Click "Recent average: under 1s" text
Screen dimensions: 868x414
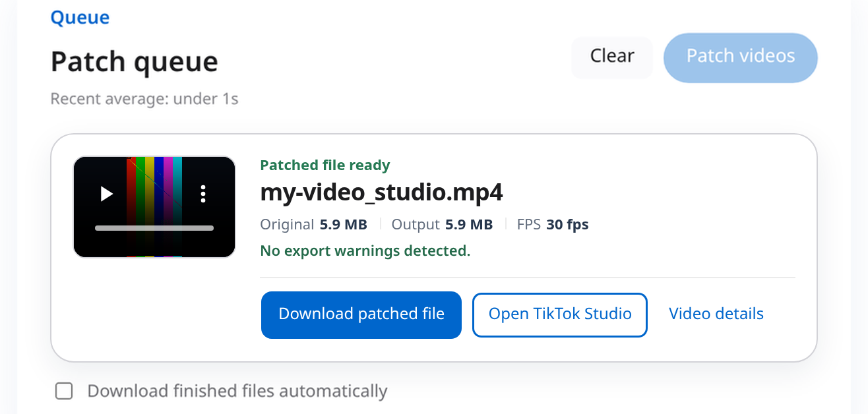144,100
